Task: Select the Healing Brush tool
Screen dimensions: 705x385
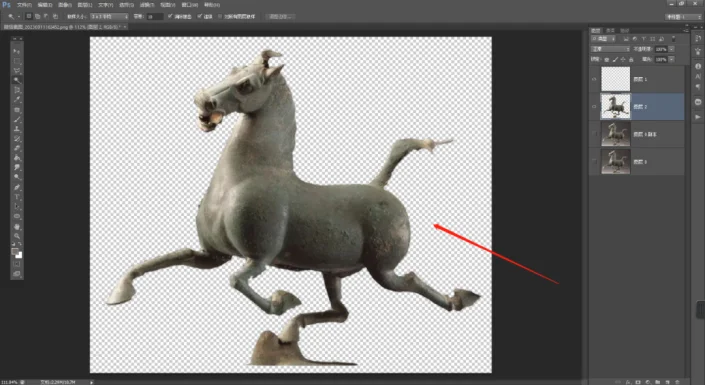Action: [17, 110]
